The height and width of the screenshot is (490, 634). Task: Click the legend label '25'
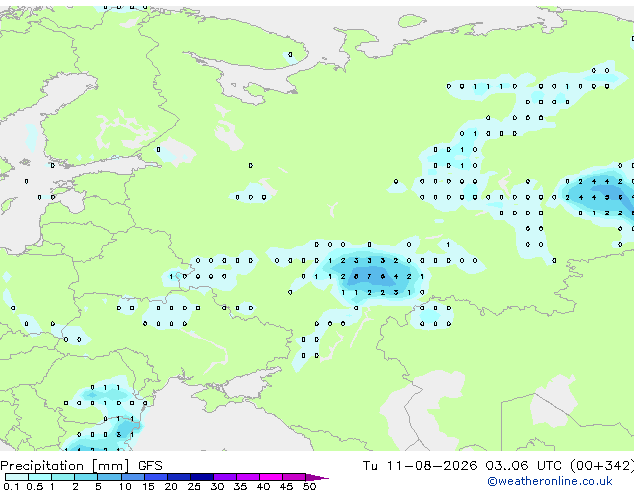tap(194, 486)
